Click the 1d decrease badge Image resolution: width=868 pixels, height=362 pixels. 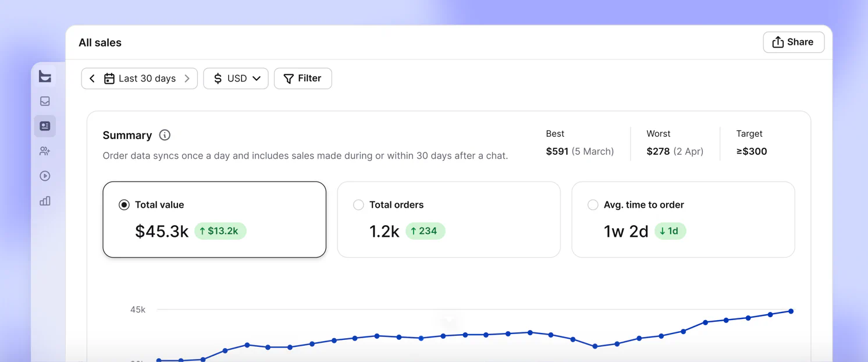tap(670, 231)
